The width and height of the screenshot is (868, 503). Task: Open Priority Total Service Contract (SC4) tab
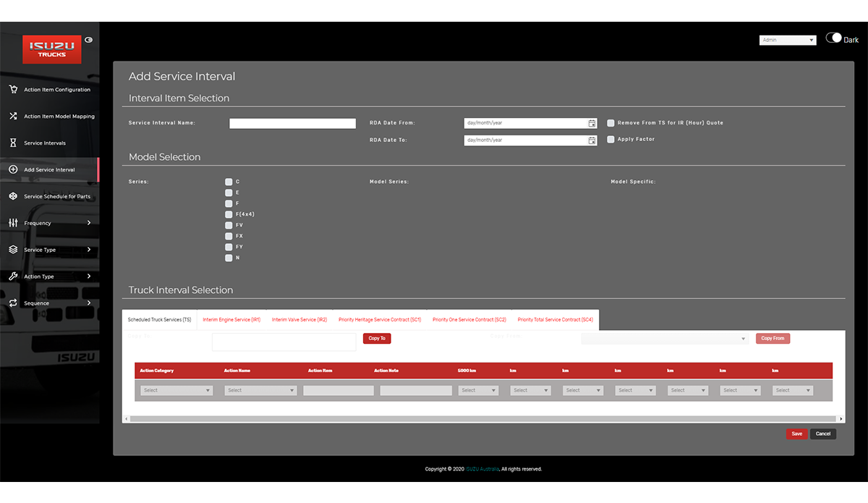555,319
